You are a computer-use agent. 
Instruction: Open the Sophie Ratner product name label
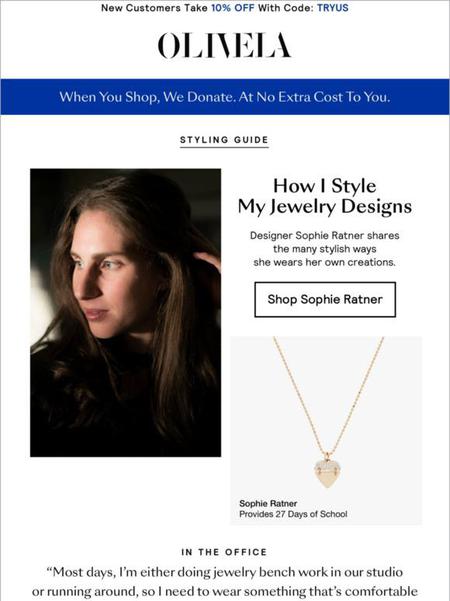pyautogui.click(x=268, y=503)
